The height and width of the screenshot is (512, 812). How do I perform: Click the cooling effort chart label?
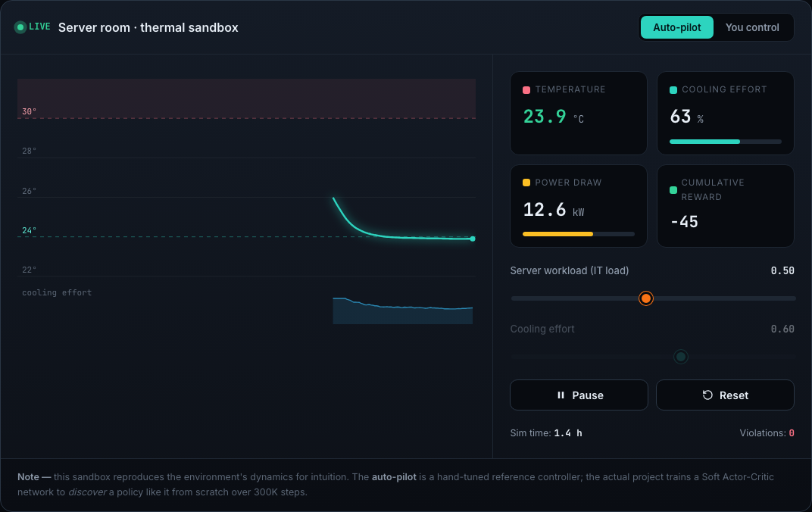(57, 292)
